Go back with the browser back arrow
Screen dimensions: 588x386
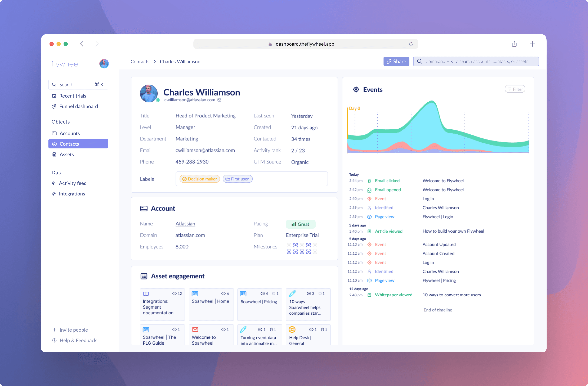(82, 44)
